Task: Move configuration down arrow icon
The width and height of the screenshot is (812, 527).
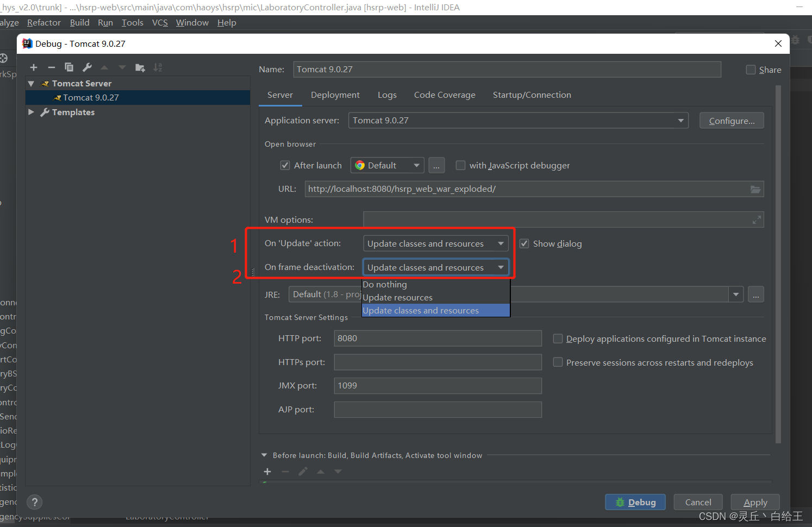Action: click(122, 67)
